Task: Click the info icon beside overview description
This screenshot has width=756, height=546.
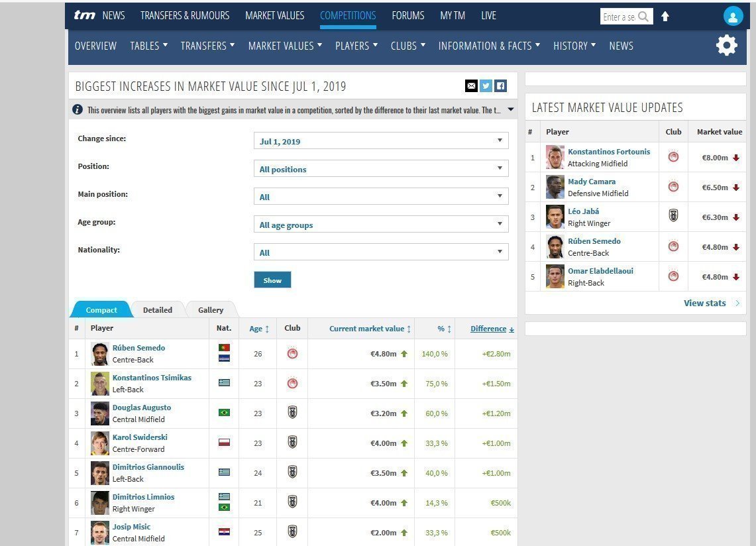Action: (x=77, y=109)
